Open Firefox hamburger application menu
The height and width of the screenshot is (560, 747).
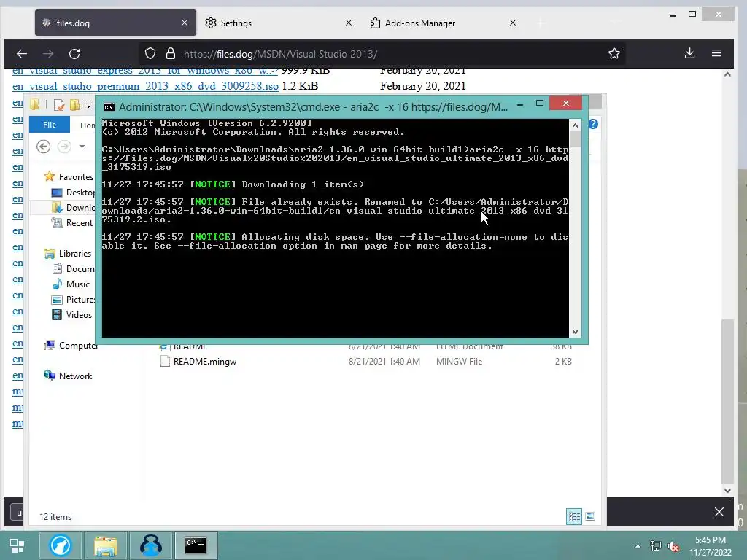pyautogui.click(x=716, y=53)
